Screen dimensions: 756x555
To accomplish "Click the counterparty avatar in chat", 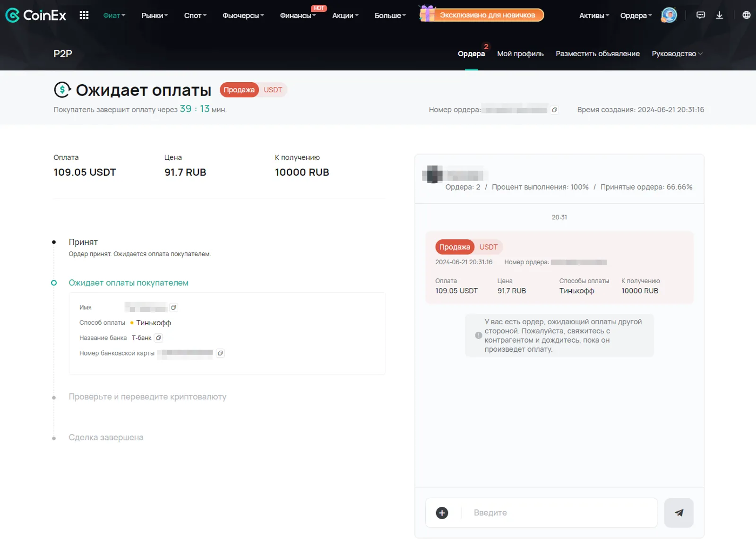I will 432,174.
